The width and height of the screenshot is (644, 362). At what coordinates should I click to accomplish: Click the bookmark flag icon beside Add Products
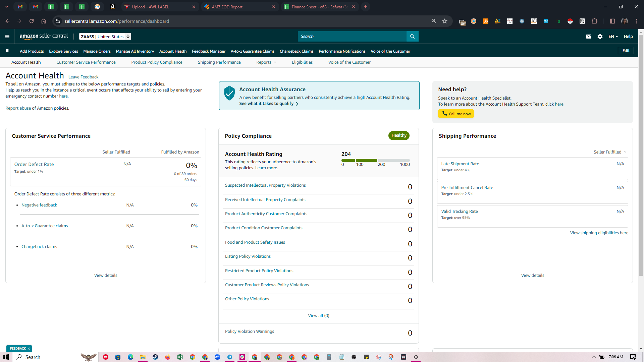(7, 51)
